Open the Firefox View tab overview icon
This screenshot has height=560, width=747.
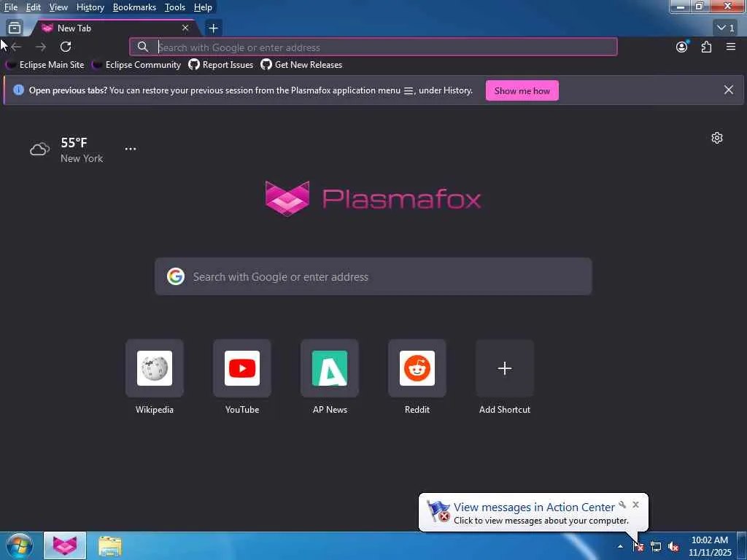15,28
